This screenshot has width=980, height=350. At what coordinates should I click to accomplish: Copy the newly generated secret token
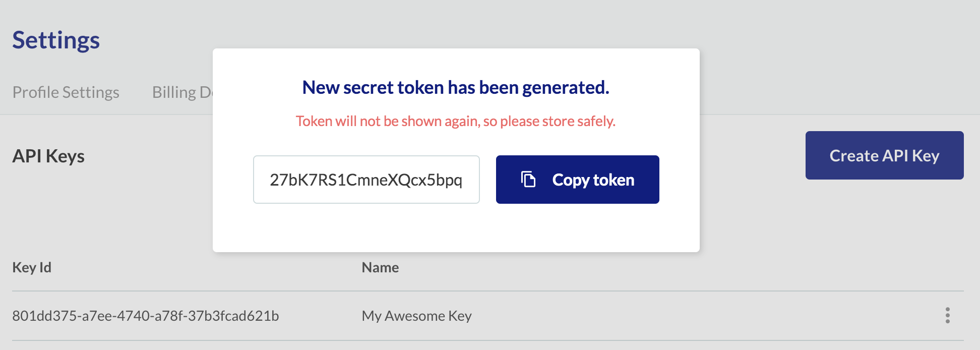point(577,180)
